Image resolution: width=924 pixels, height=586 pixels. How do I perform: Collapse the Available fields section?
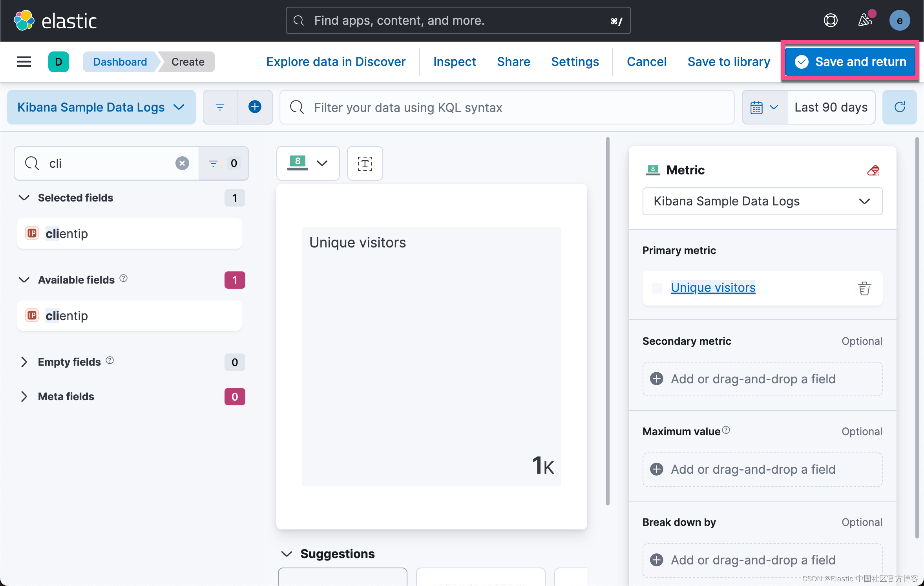point(24,280)
